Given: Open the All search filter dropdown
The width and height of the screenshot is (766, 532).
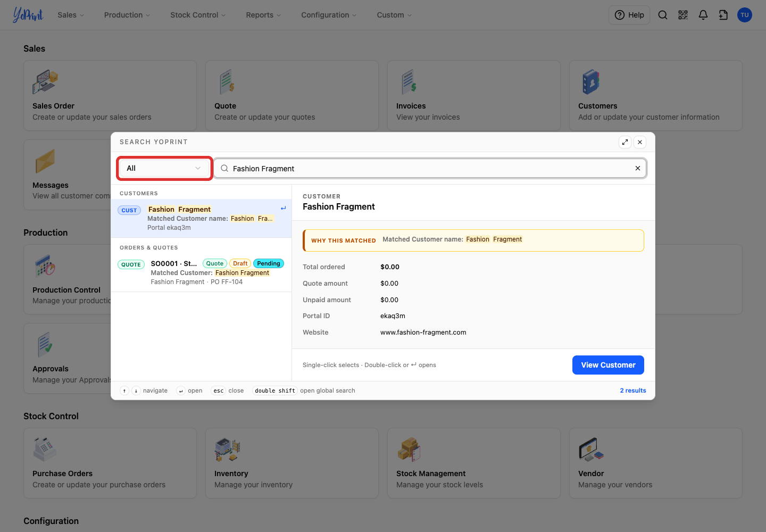Looking at the screenshot, I should pyautogui.click(x=164, y=168).
